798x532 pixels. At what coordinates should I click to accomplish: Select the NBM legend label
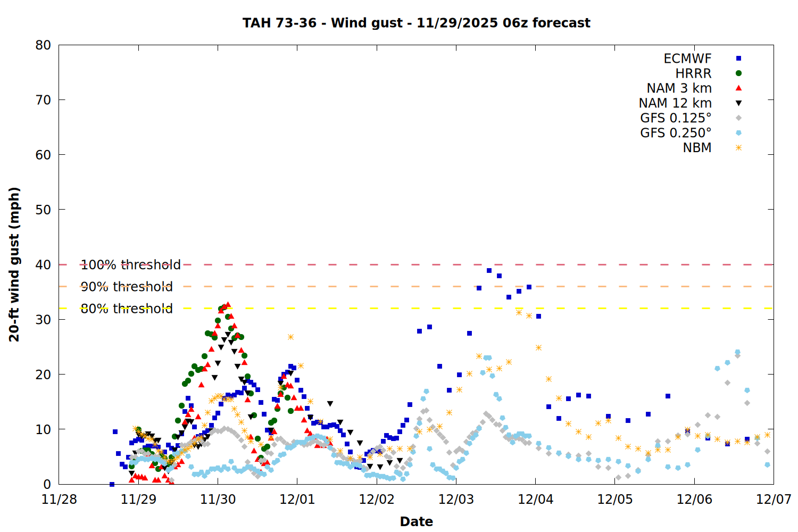(697, 148)
